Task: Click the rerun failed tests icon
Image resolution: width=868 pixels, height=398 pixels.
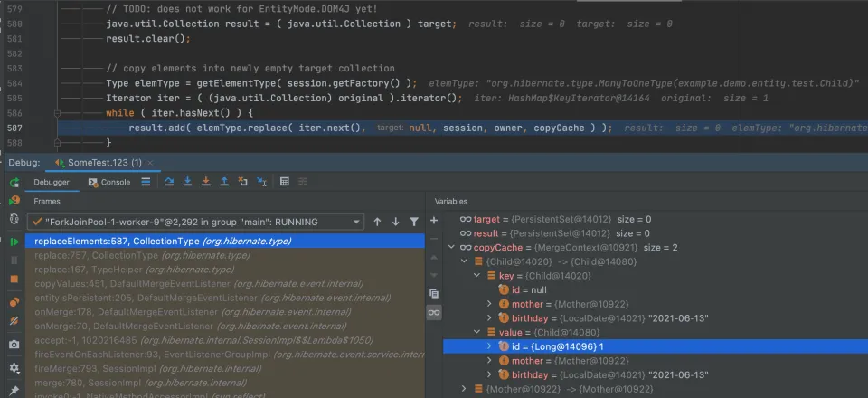Action: coord(14,201)
